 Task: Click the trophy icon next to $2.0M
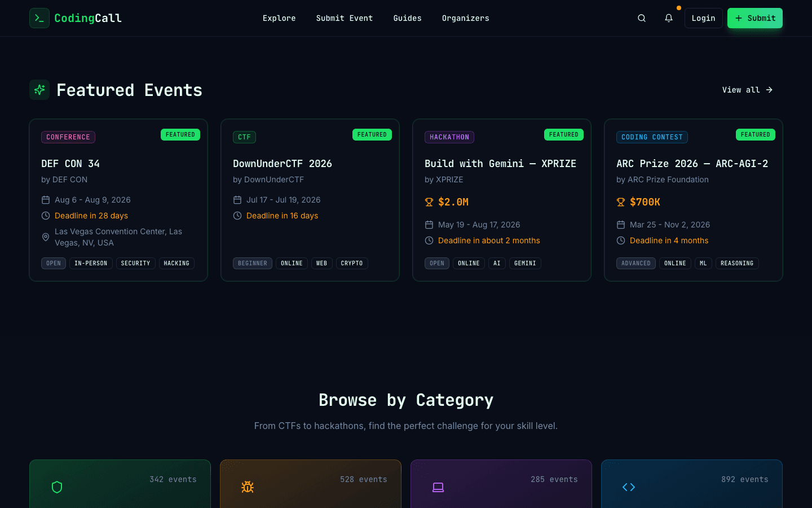(429, 202)
